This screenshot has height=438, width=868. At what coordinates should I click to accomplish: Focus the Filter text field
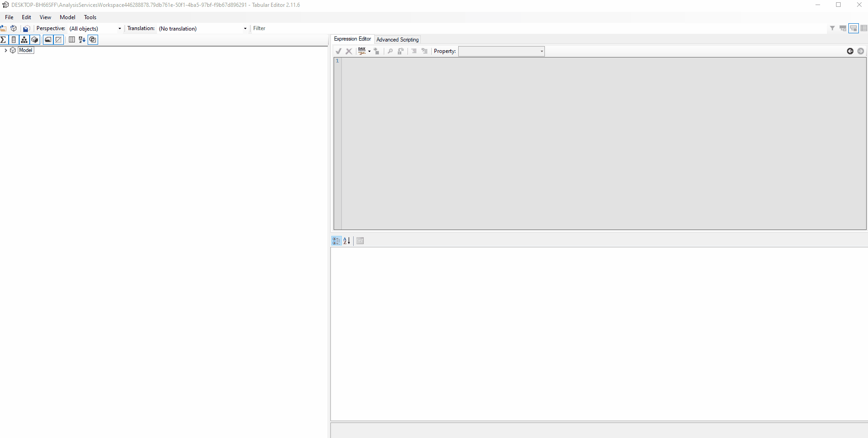(539, 28)
